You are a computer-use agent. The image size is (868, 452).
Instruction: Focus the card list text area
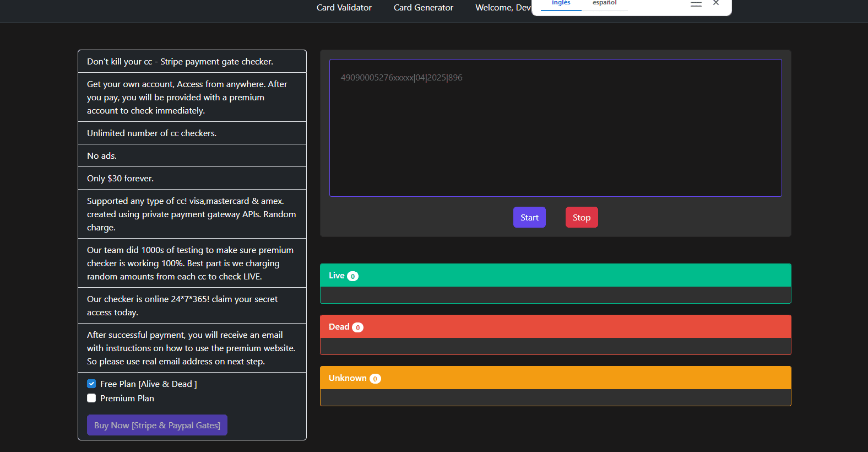point(555,128)
